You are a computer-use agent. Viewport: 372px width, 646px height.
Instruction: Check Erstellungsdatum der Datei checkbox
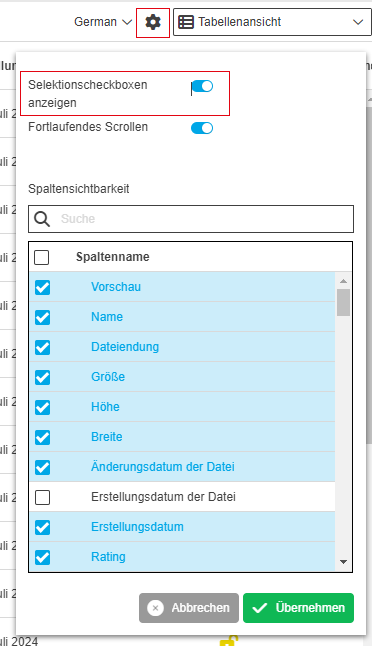click(42, 498)
